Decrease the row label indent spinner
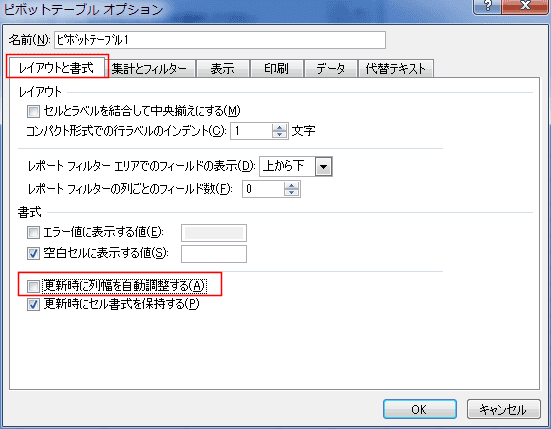 point(279,135)
